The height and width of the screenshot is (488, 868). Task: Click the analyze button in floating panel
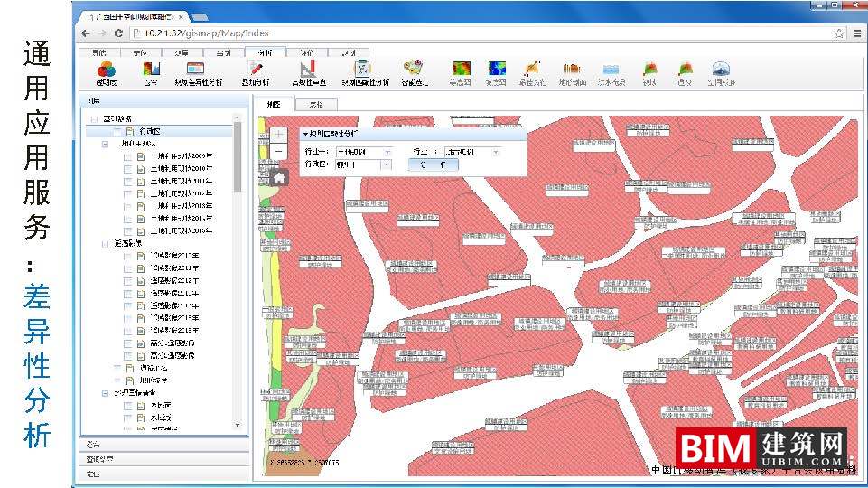click(433, 165)
